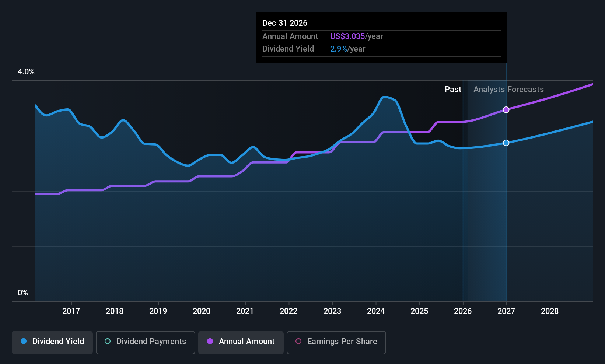Click the 2025 axis label
This screenshot has width=605, height=364.
[419, 311]
